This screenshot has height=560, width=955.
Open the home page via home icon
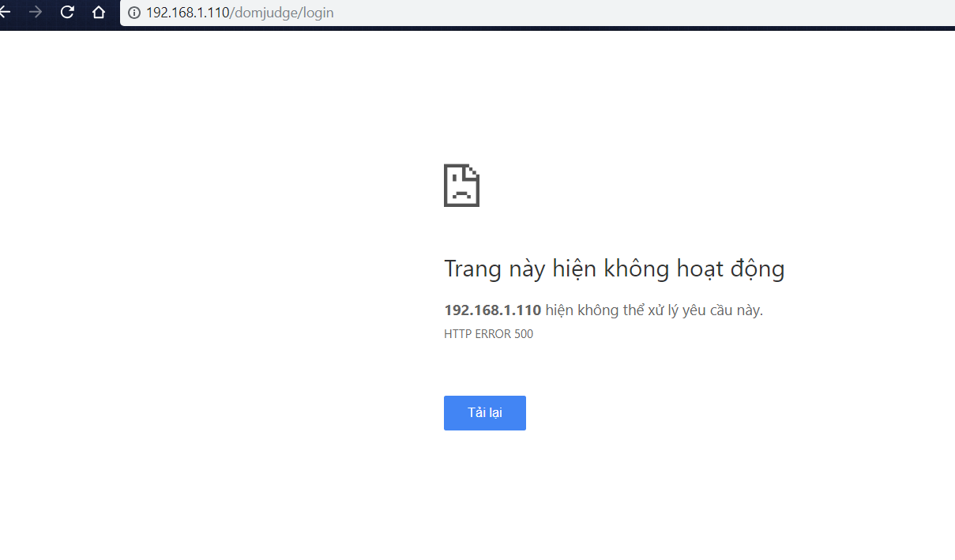(x=97, y=13)
